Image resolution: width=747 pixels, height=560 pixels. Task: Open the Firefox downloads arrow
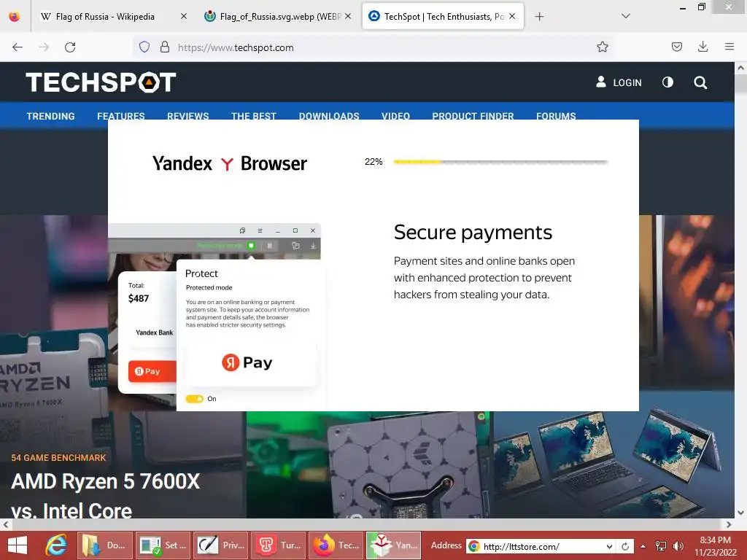coord(703,47)
